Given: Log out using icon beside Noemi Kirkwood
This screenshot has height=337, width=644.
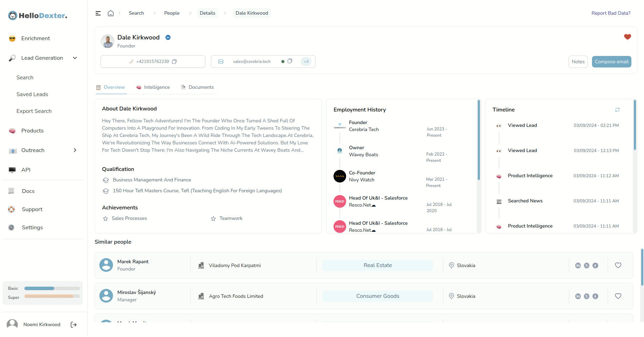Looking at the screenshot, I should click(74, 325).
